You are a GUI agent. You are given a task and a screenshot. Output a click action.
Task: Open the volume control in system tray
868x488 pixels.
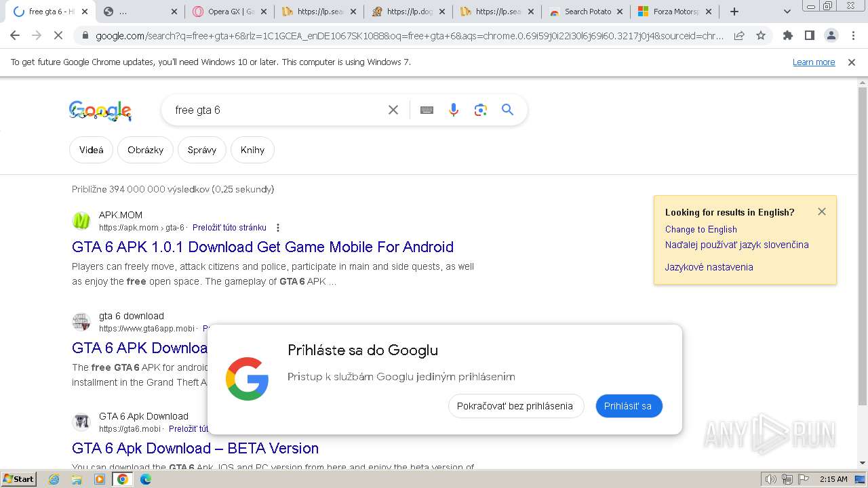click(x=771, y=479)
